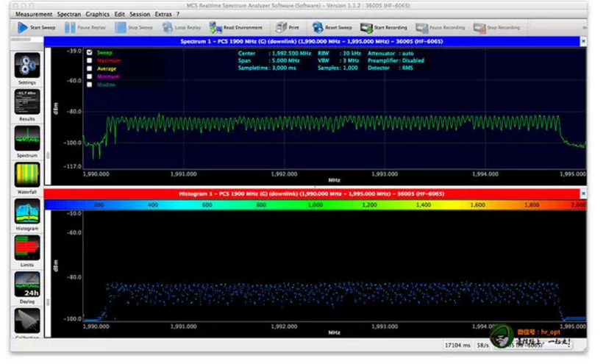Tick the Minimum trace checkbox
The image size is (606, 364).
[x=90, y=76]
